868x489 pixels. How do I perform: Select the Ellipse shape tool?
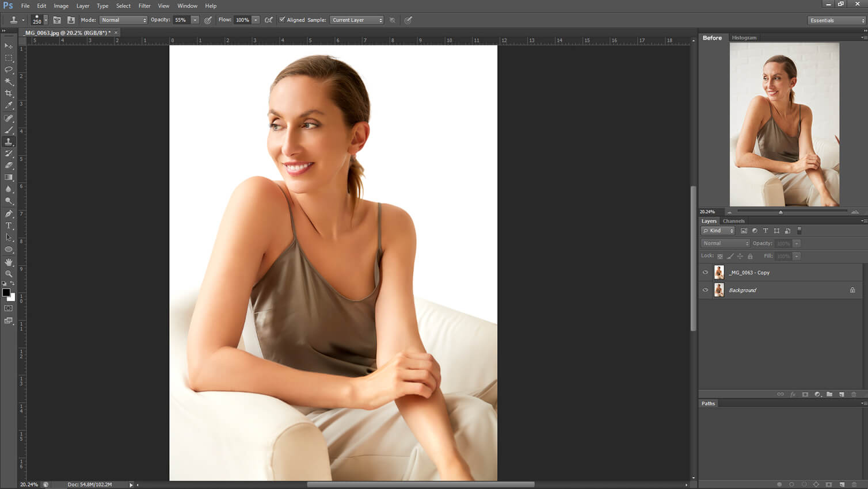9,249
